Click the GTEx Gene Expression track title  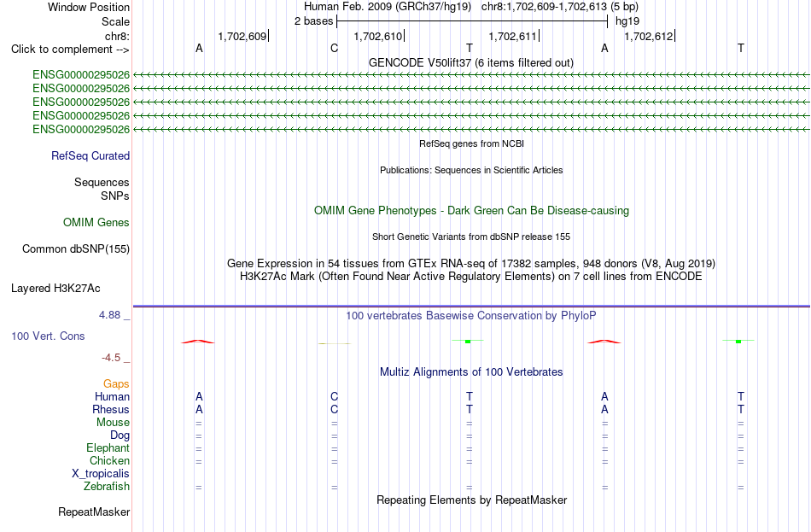(471, 263)
